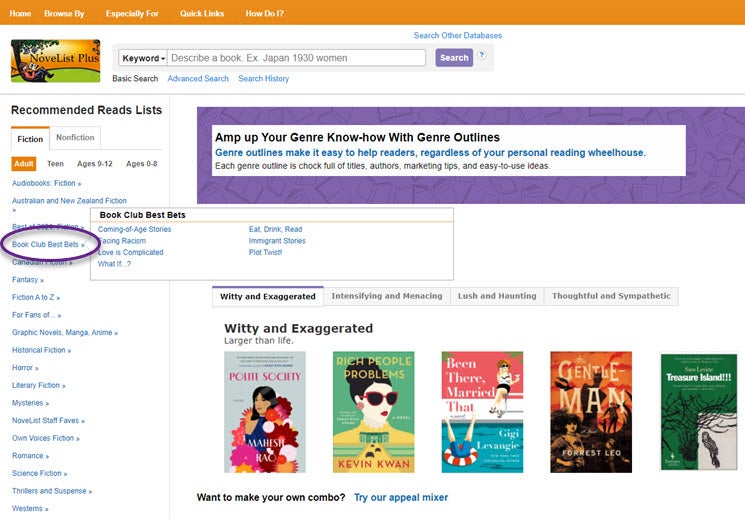Select the Ages 0-8 filter
The width and height of the screenshot is (745, 519).
[142, 163]
